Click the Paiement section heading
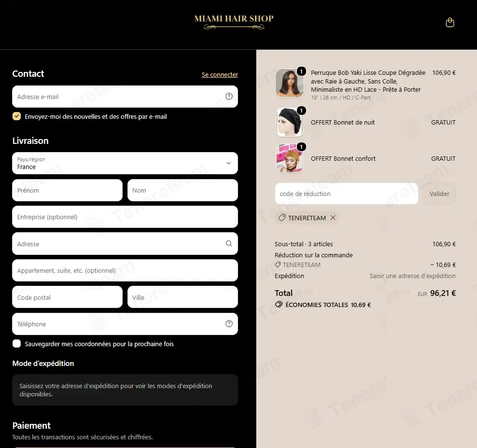Viewport: 477px width, 448px height. coord(31,425)
